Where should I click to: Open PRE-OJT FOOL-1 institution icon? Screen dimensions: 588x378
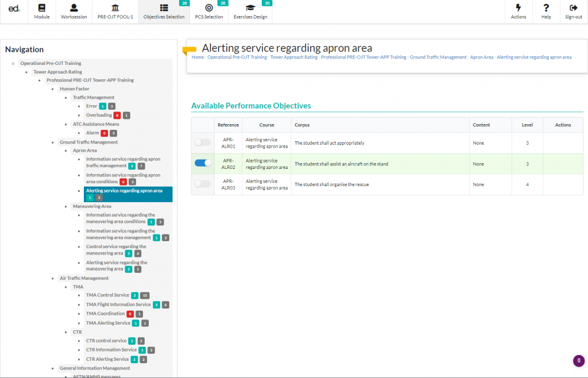pyautogui.click(x=115, y=8)
